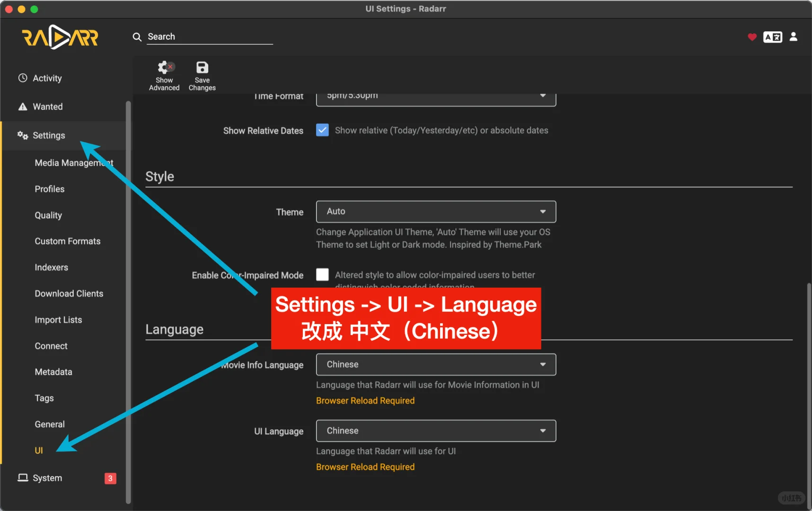
Task: Uncheck Show Relative Dates checkbox
Action: coord(322,130)
